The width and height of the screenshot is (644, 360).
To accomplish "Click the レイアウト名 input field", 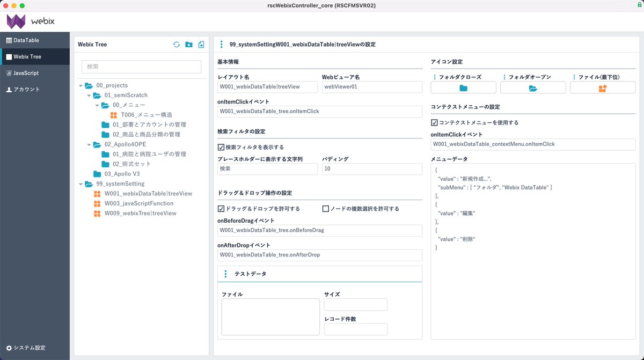I will pos(268,87).
